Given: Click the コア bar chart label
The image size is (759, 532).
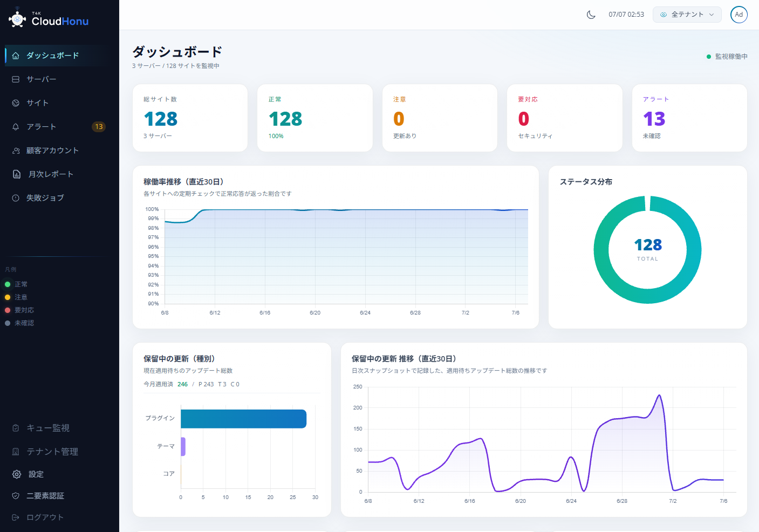Looking at the screenshot, I should [x=169, y=474].
